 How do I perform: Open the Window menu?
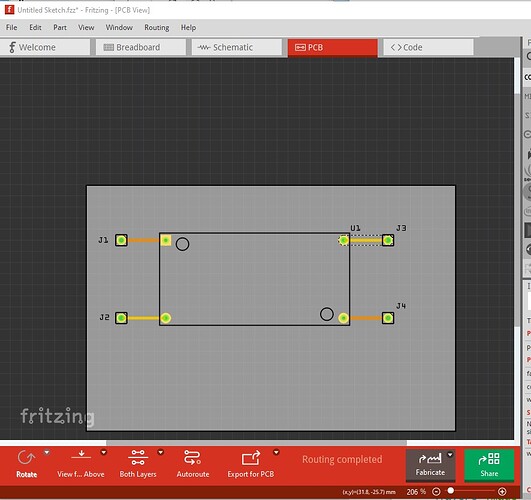click(119, 27)
